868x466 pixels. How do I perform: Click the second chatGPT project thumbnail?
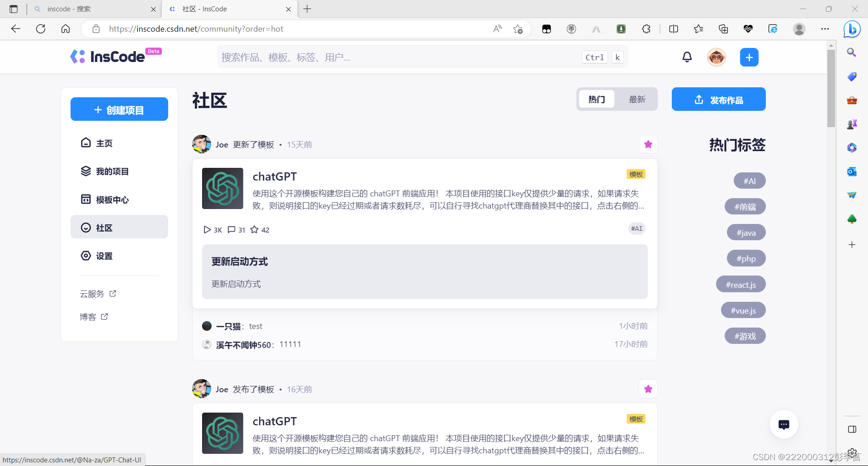(x=222, y=433)
